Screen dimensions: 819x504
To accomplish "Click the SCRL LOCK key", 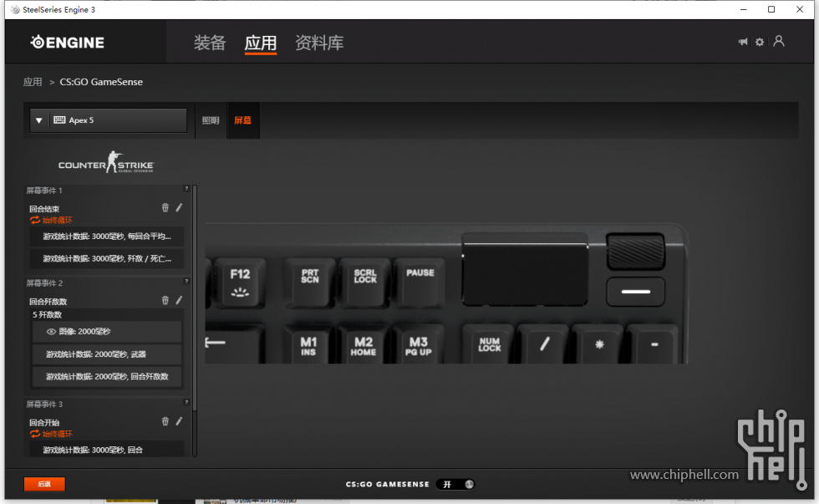I will (x=365, y=282).
